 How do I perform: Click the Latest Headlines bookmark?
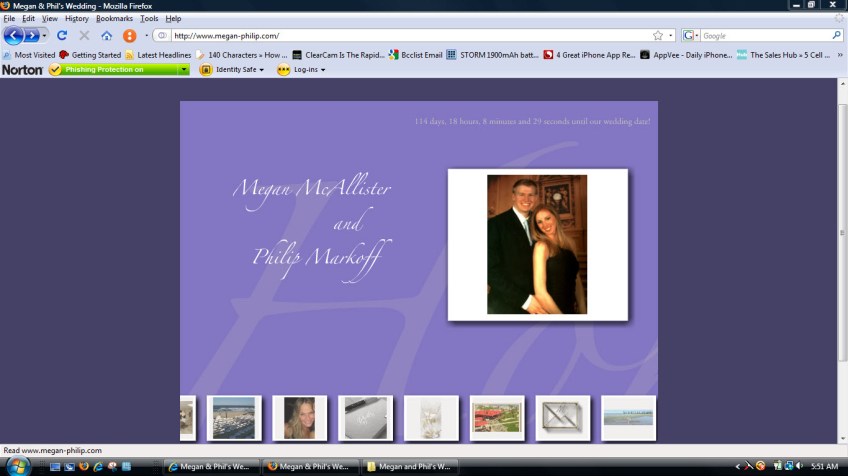tap(158, 55)
